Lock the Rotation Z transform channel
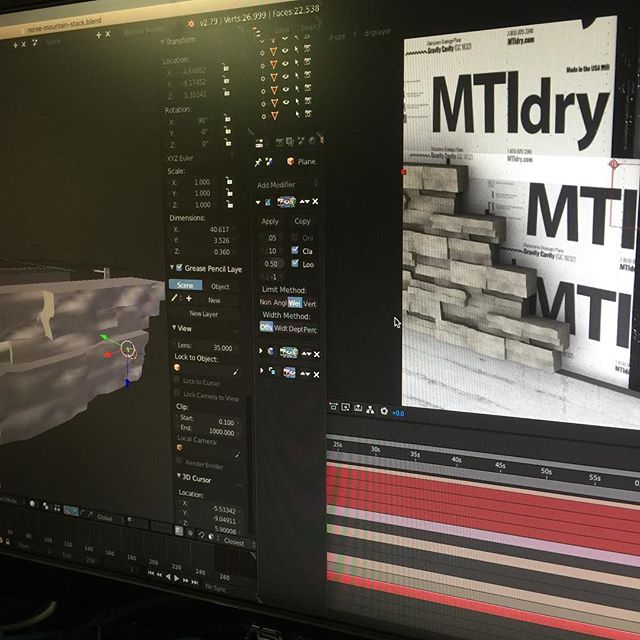Viewport: 640px width, 640px height. tap(228, 142)
